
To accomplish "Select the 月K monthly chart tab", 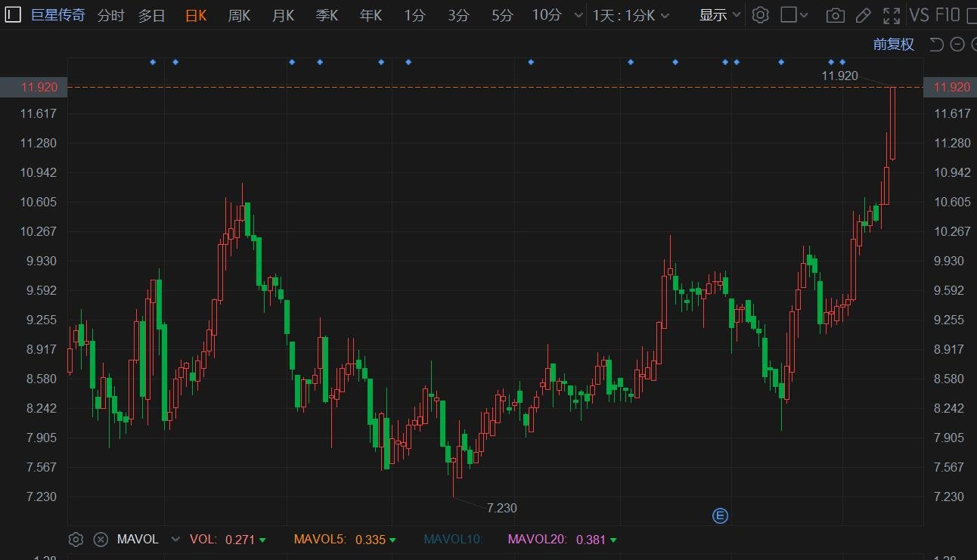I will click(283, 15).
